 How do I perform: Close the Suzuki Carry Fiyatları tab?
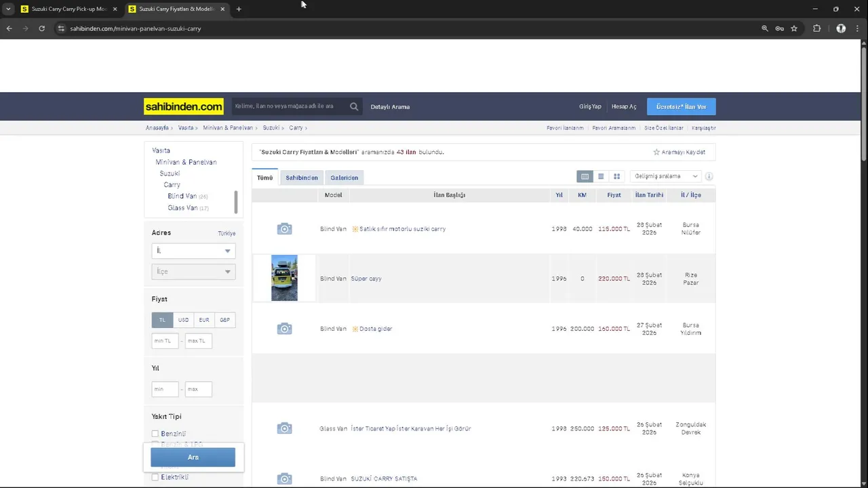[x=222, y=9]
